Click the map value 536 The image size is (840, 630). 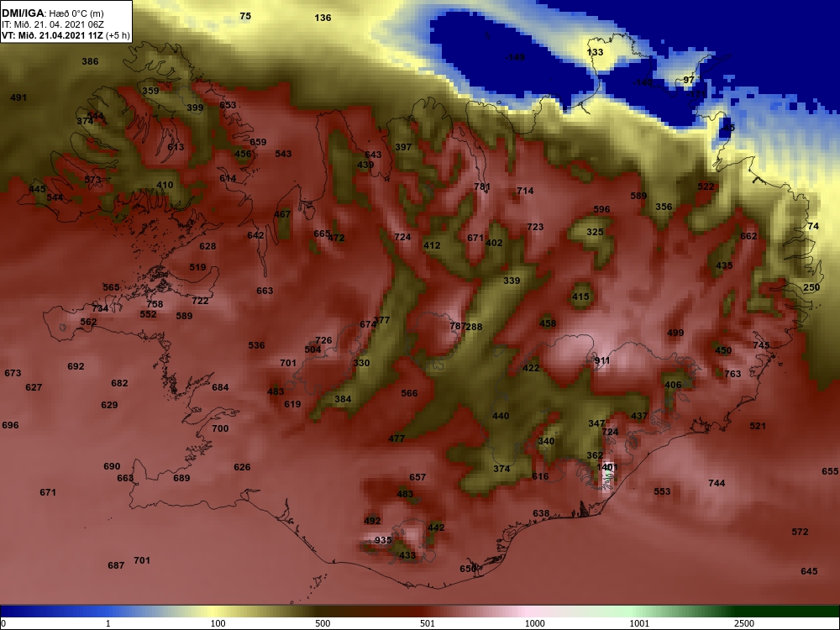coord(256,345)
